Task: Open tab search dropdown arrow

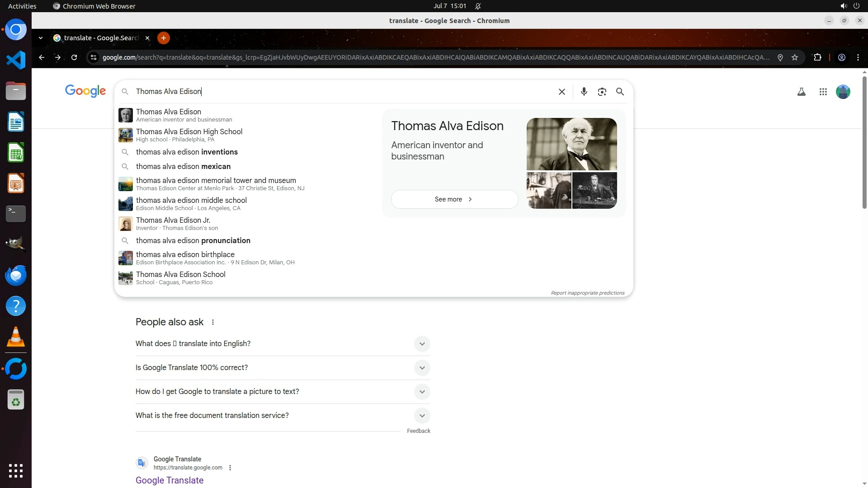Action: [x=41, y=38]
